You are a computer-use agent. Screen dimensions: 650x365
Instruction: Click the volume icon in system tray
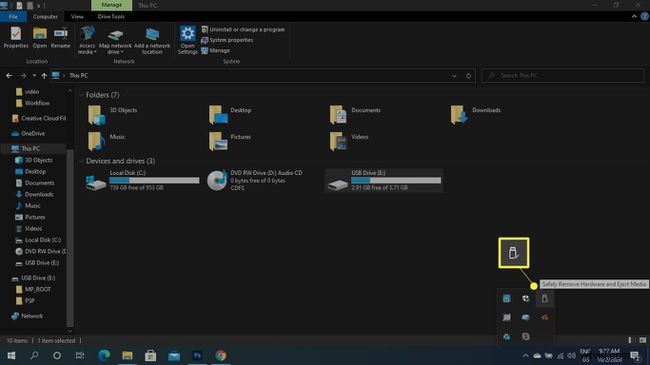click(571, 355)
